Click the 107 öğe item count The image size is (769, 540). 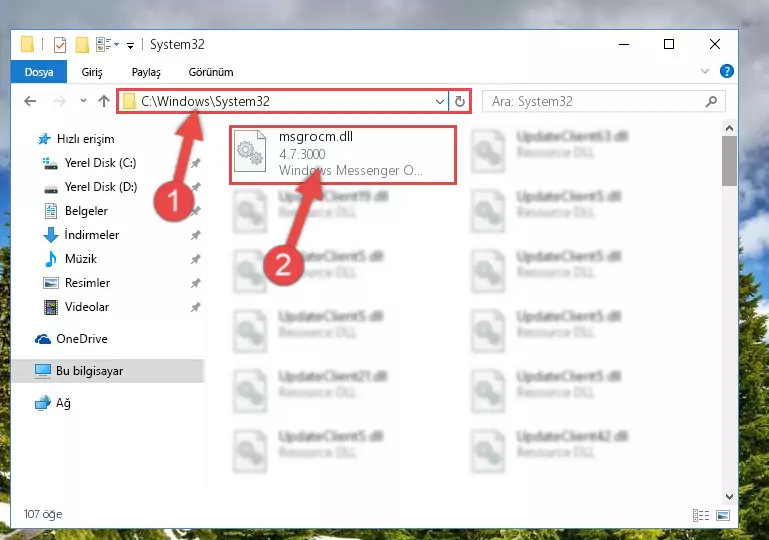(43, 514)
